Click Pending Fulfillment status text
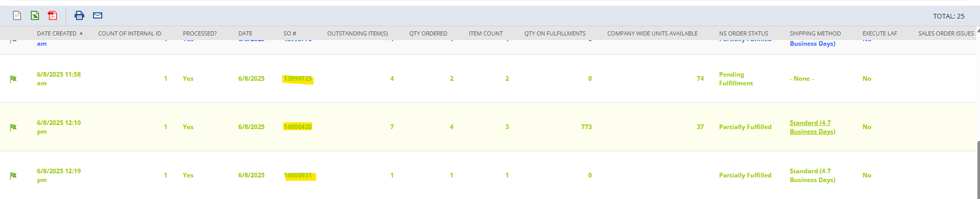The width and height of the screenshot is (980, 199). (x=736, y=79)
